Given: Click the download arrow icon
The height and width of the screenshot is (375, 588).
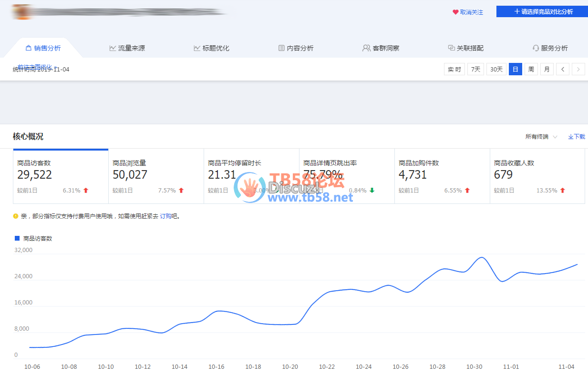Looking at the screenshot, I should (x=570, y=137).
